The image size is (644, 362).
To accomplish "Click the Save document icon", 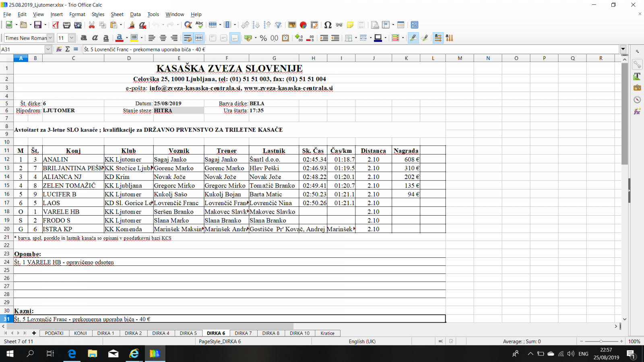I will pos(38,25).
